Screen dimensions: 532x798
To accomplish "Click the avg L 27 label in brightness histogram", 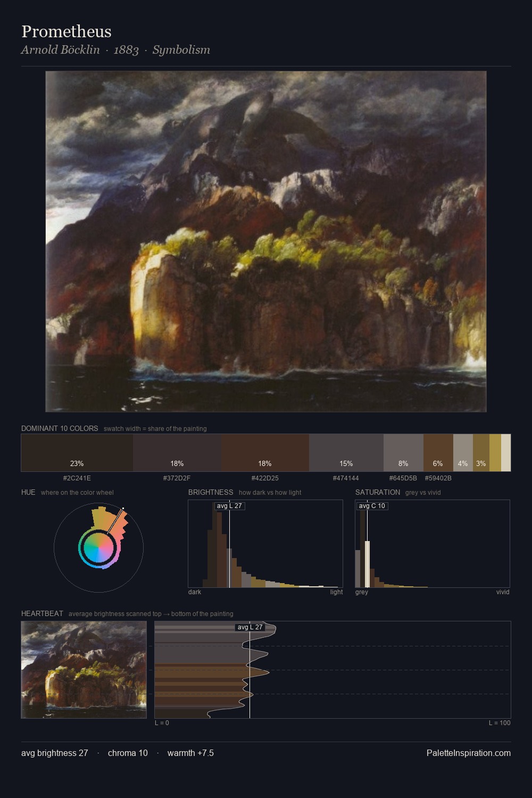I will pyautogui.click(x=229, y=506).
